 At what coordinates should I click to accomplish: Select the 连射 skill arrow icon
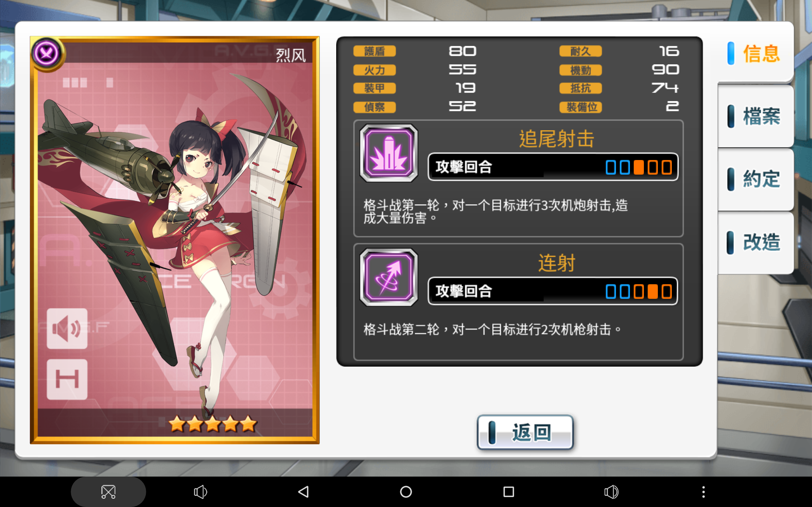389,277
